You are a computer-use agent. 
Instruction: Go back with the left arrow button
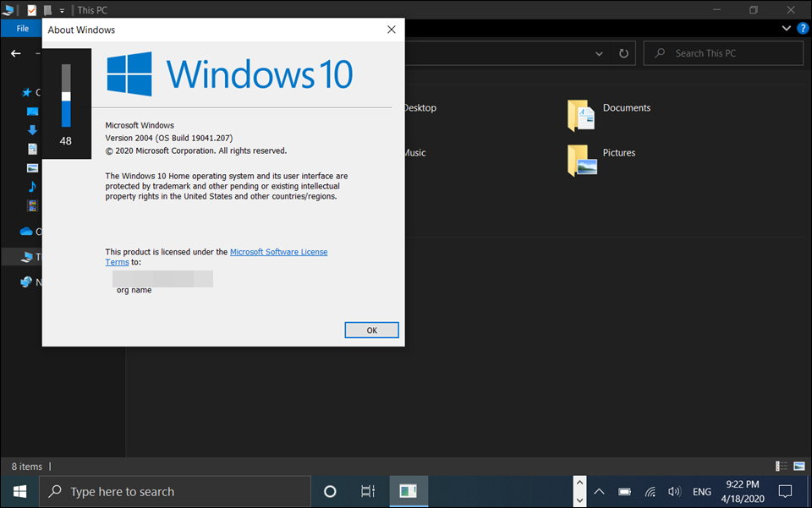[x=16, y=53]
